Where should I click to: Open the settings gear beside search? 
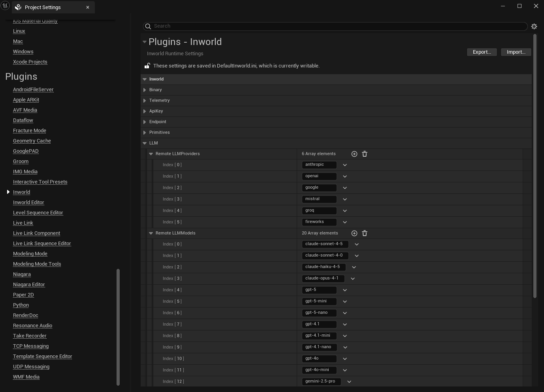click(x=534, y=26)
